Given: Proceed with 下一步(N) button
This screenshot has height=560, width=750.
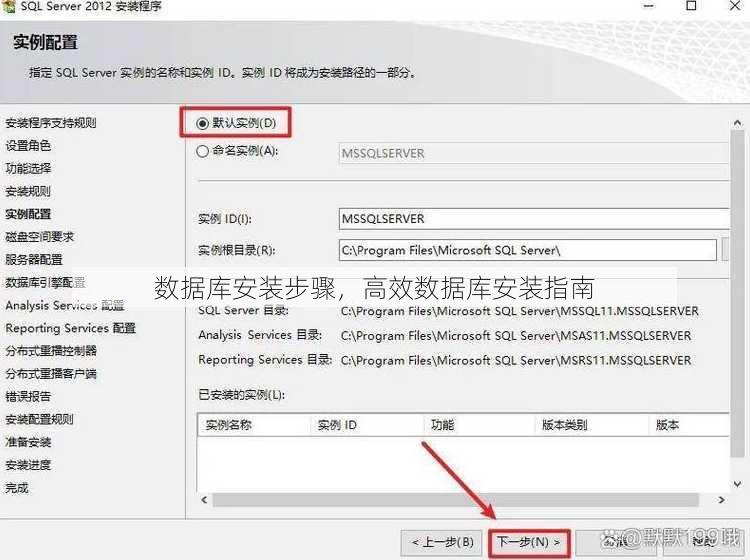Looking at the screenshot, I should point(529,542).
